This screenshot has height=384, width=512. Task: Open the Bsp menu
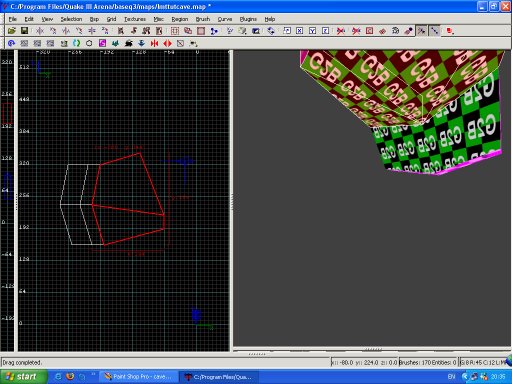tap(94, 19)
